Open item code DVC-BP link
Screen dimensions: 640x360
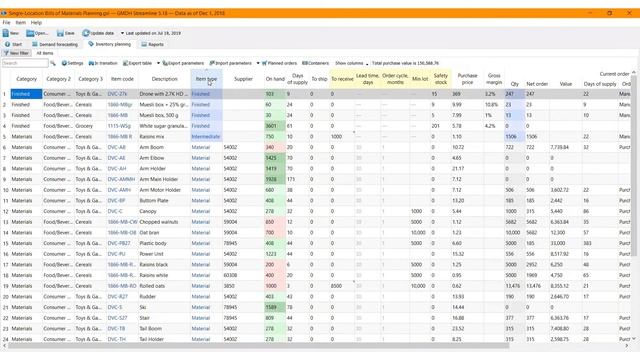pyautogui.click(x=116, y=201)
